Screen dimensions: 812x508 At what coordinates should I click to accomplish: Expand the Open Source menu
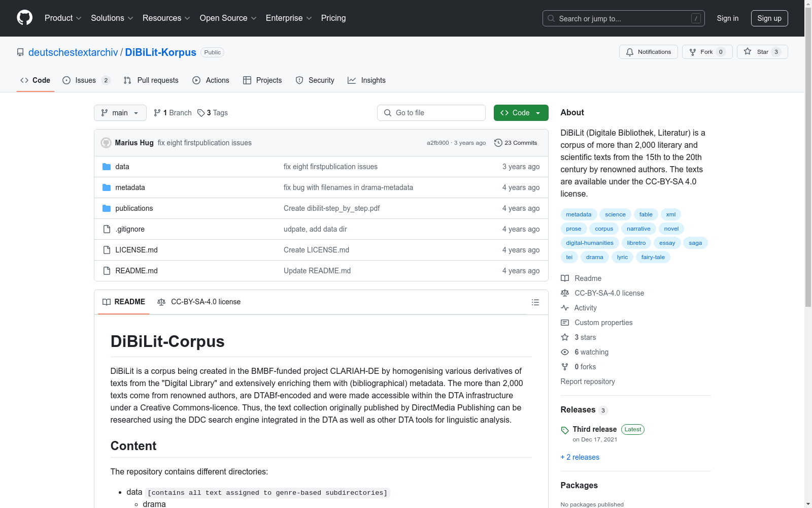[x=228, y=18]
